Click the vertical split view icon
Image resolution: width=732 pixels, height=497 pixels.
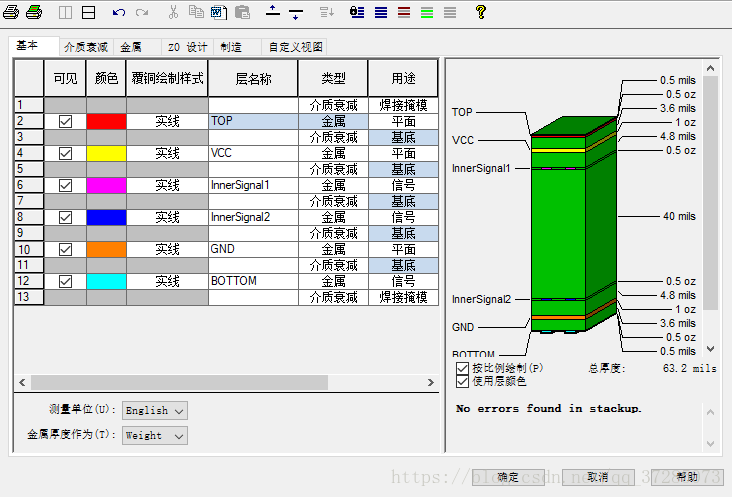65,13
